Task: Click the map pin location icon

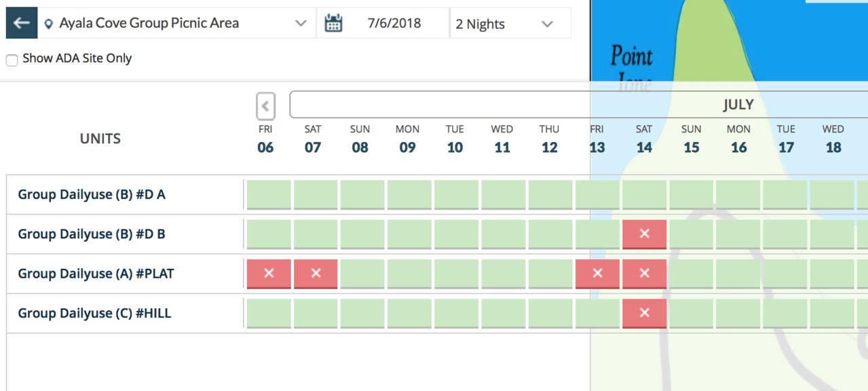Action: point(48,24)
